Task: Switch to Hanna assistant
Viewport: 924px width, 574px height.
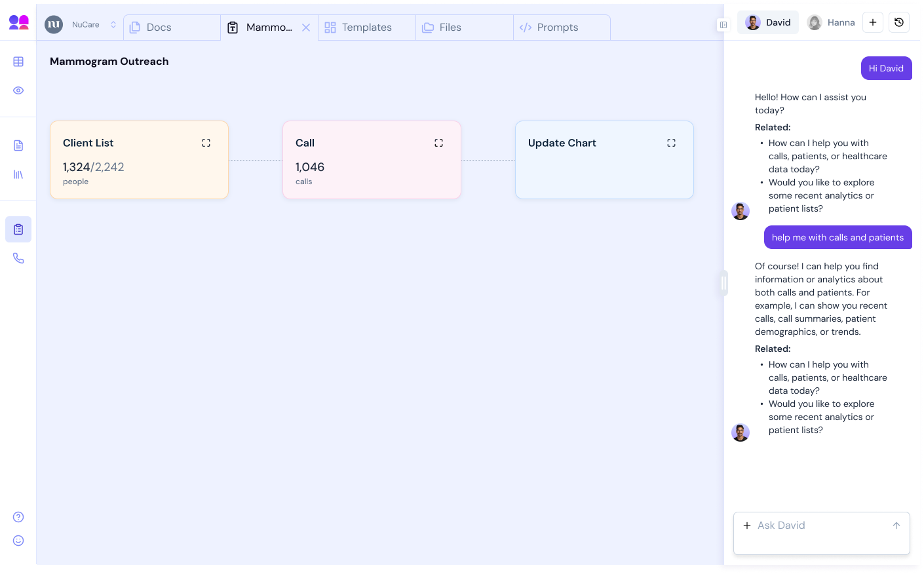Action: click(831, 23)
